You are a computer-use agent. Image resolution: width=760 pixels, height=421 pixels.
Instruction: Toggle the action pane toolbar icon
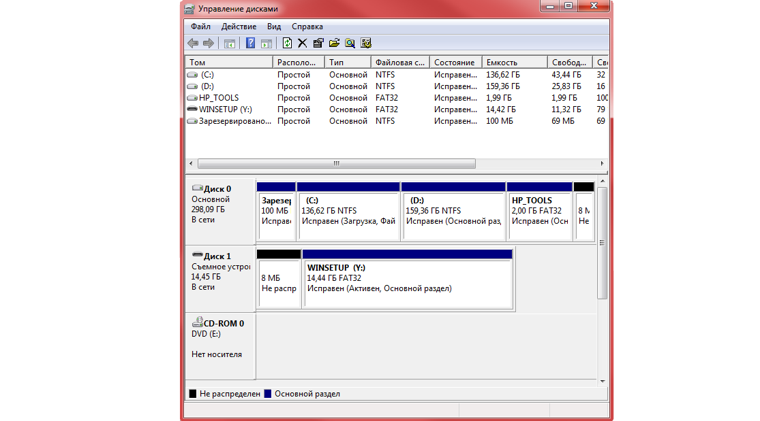point(266,44)
